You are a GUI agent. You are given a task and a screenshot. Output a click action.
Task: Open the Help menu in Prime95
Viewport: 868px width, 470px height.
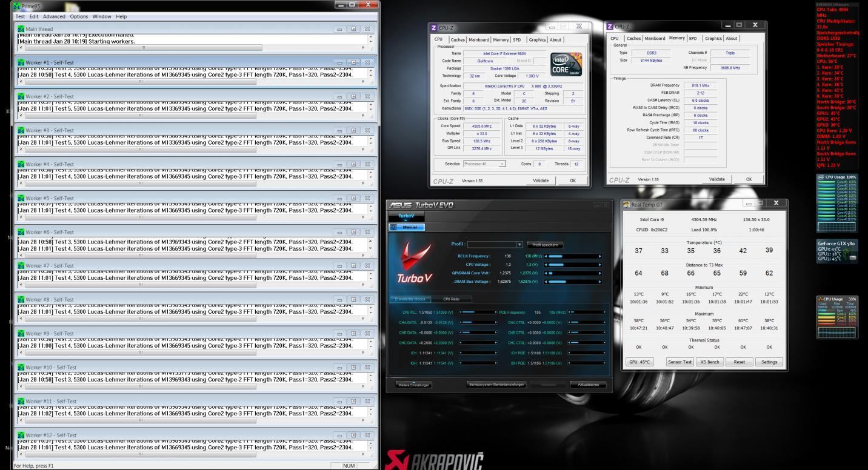[121, 16]
